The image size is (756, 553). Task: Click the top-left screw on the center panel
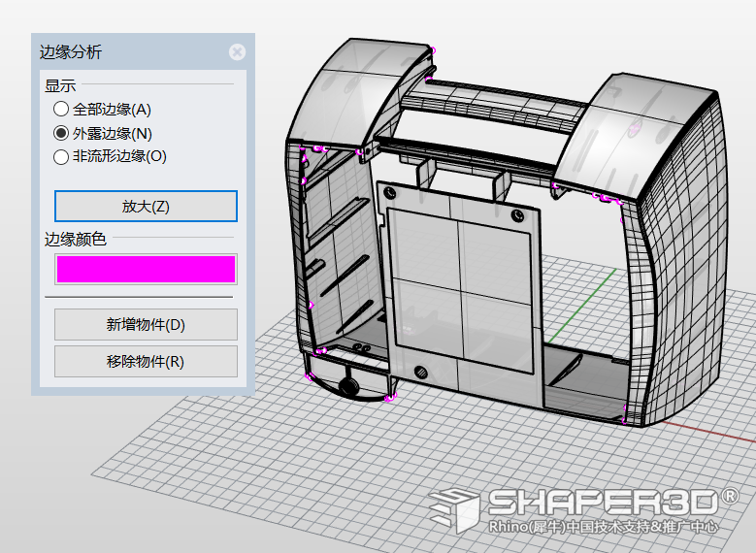click(389, 193)
